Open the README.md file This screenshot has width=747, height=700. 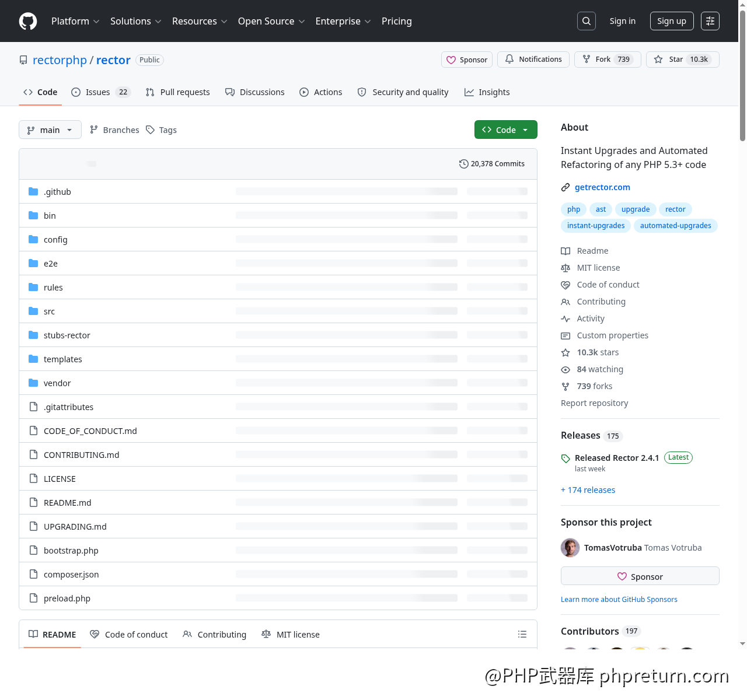click(x=67, y=503)
